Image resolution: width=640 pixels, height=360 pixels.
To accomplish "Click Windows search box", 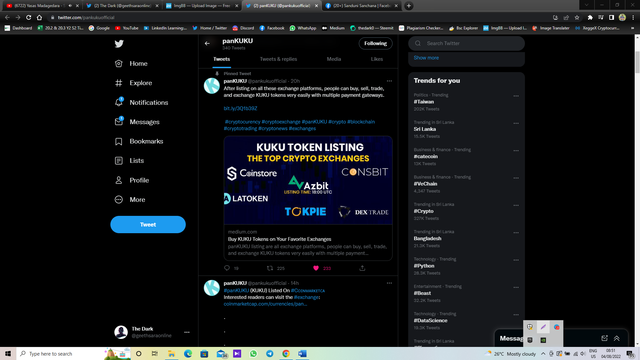I will [x=60, y=353].
